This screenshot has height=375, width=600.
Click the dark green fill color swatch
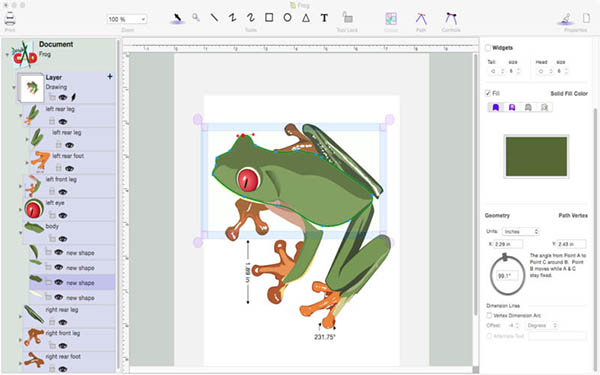[x=536, y=157]
